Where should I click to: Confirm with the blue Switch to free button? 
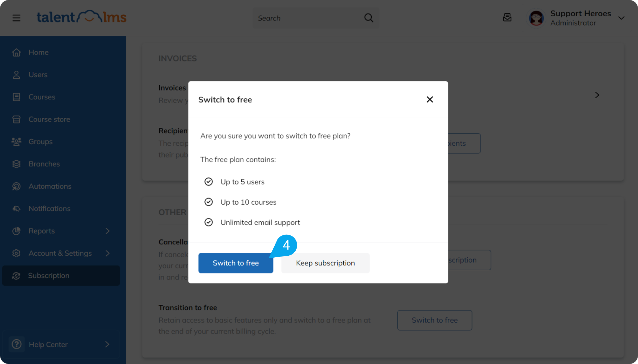pyautogui.click(x=236, y=263)
